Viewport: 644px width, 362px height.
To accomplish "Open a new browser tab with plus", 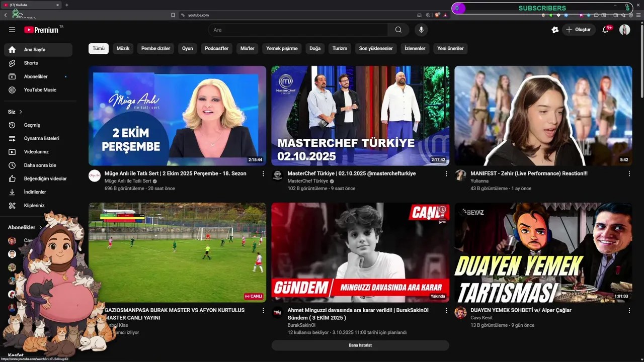I will 67,5.
